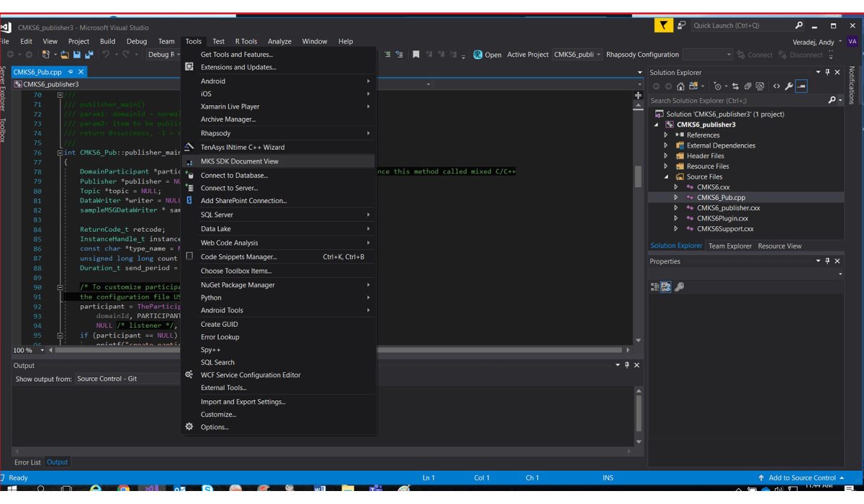864x504 pixels.
Task: Toggle auto-hide pin on Properties panel
Action: click(x=827, y=261)
